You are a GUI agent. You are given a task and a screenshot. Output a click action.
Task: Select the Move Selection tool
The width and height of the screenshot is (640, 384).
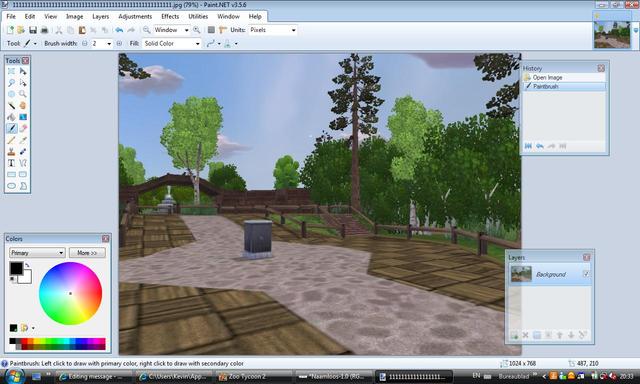pos(23,83)
